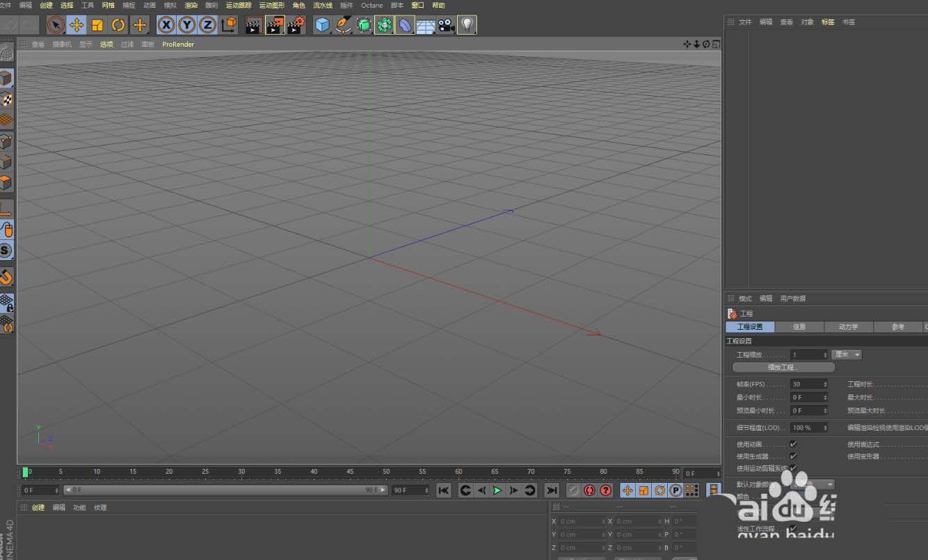Open the 厘米 unit dropdown
This screenshot has height=560, width=928.
click(847, 355)
